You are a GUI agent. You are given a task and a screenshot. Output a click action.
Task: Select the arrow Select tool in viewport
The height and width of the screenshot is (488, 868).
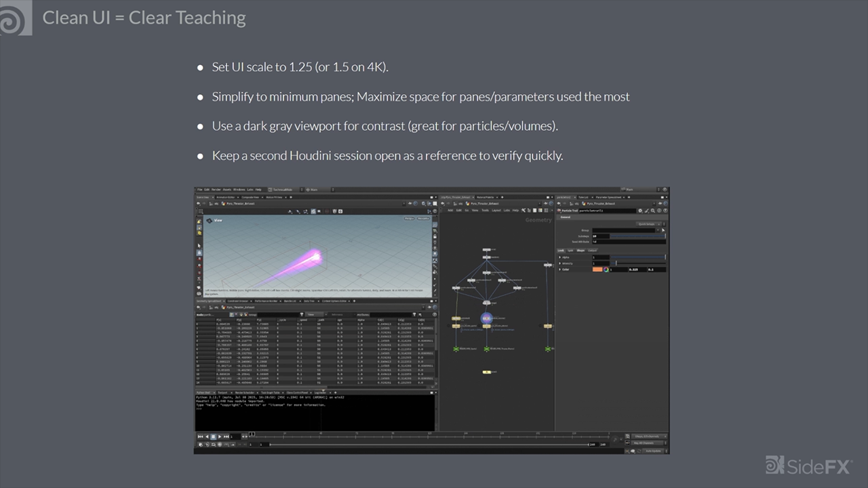pyautogui.click(x=199, y=245)
